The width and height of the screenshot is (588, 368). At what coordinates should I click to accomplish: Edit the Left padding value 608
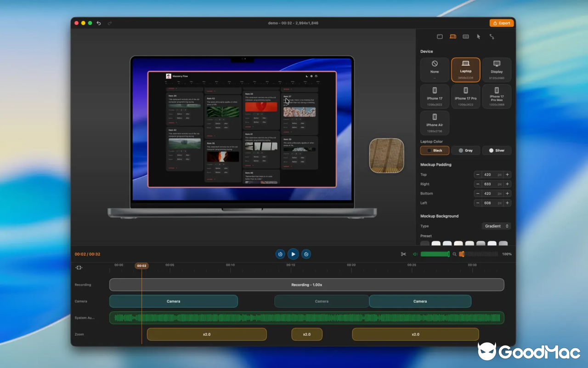pyautogui.click(x=492, y=203)
